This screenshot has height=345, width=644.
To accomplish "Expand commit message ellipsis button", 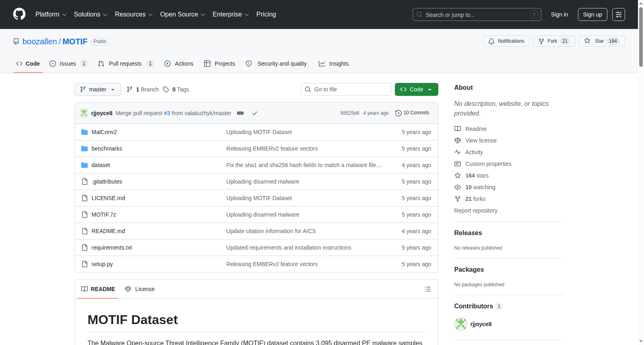I will pos(240,113).
